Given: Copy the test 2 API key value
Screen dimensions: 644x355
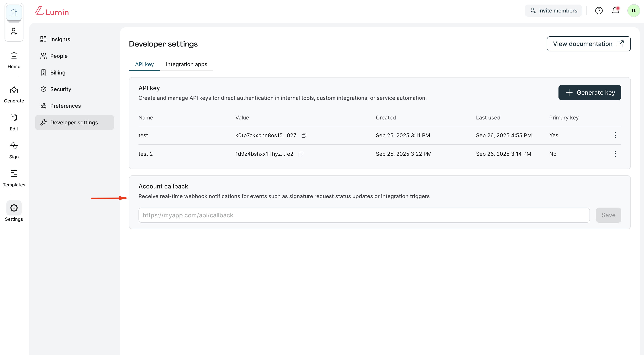Looking at the screenshot, I should coord(301,154).
